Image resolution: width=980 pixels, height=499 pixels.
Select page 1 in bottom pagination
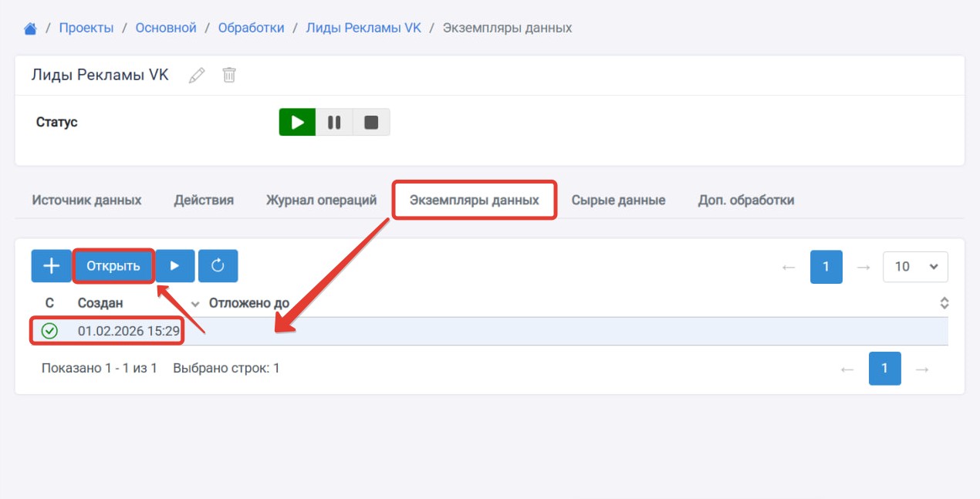coord(884,369)
